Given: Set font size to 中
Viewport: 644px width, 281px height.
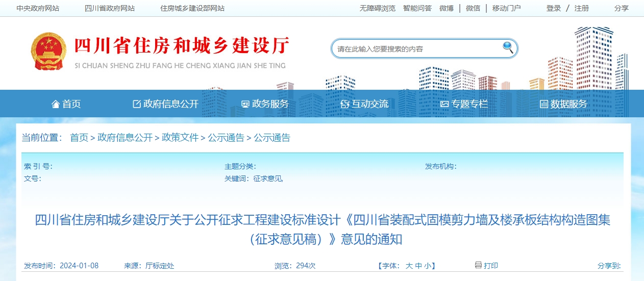Looking at the screenshot, I should (x=418, y=266).
